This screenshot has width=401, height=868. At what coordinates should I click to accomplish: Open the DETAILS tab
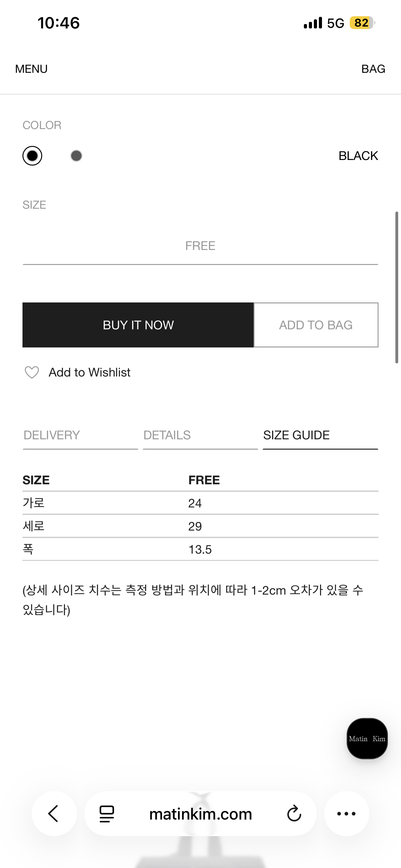167,435
